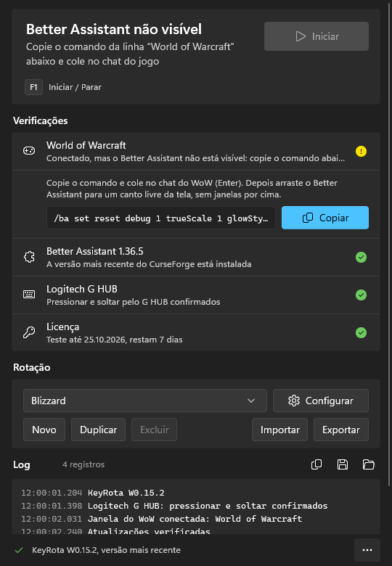The width and height of the screenshot is (392, 566).
Task: Save the log with floppy icon
Action: 343,464
